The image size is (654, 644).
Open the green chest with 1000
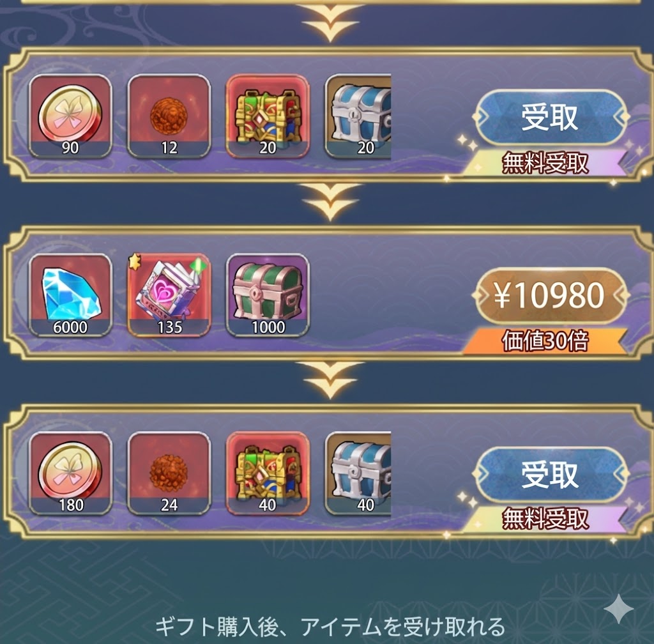[x=268, y=295]
